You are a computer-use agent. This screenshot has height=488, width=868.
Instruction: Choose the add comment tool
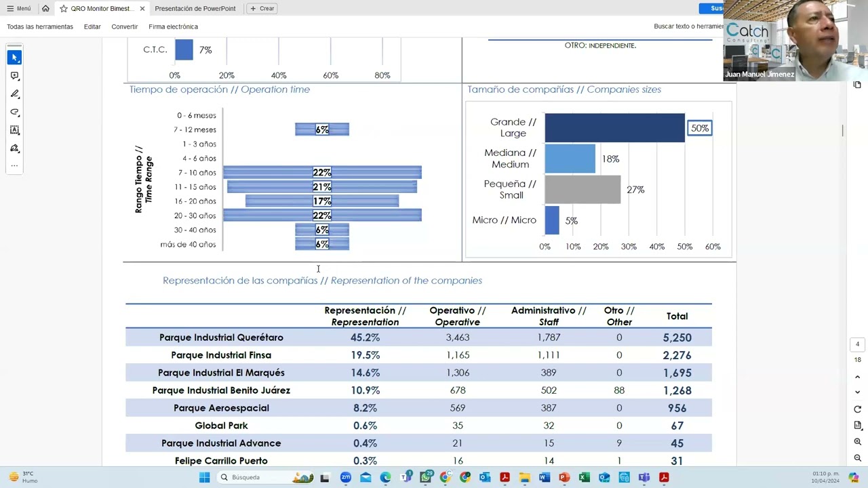click(14, 76)
